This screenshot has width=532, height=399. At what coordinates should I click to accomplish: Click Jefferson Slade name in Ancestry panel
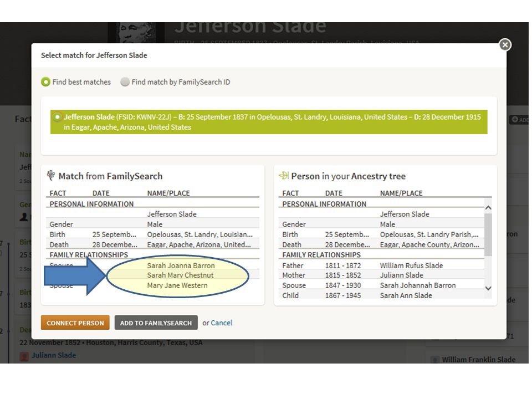[x=405, y=214]
